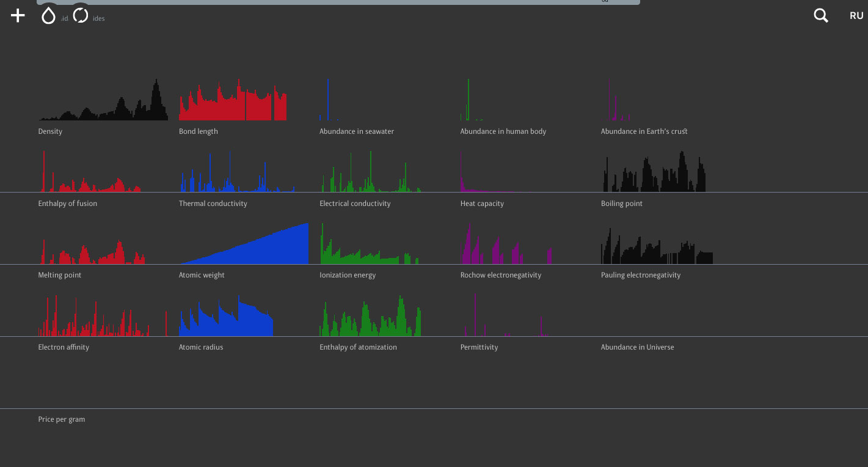Open the Price per gram property
The width and height of the screenshot is (868, 467).
pyautogui.click(x=62, y=419)
